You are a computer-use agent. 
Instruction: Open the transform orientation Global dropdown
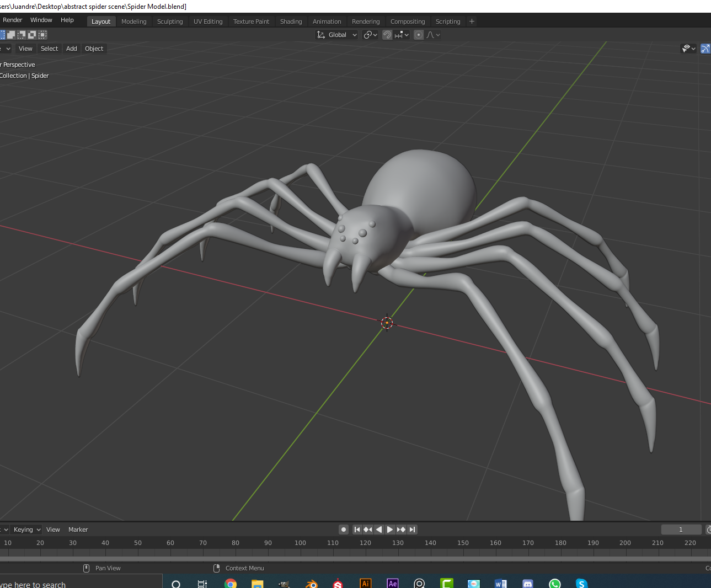pyautogui.click(x=336, y=34)
